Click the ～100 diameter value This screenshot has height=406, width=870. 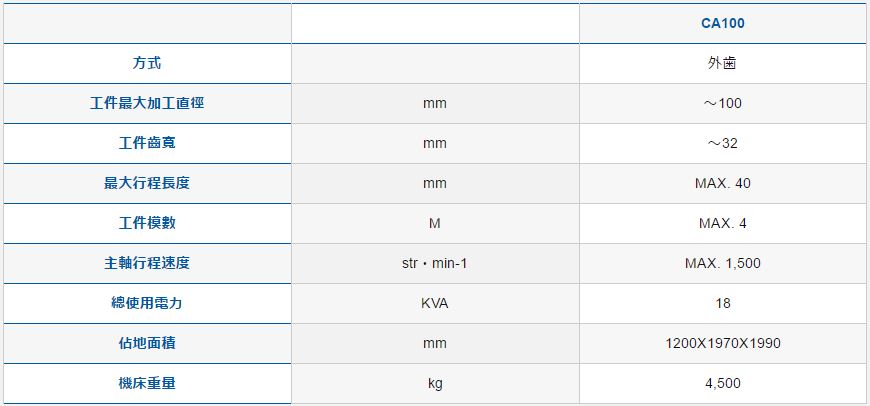click(723, 104)
